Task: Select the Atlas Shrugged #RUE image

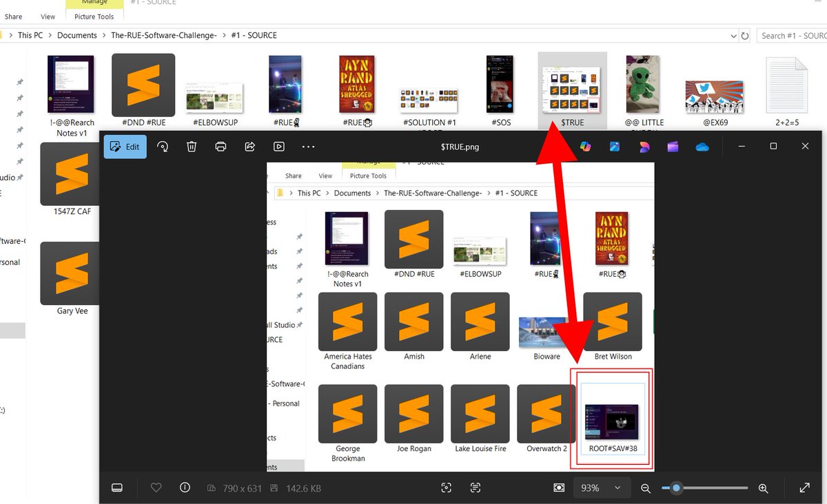Action: point(357,91)
